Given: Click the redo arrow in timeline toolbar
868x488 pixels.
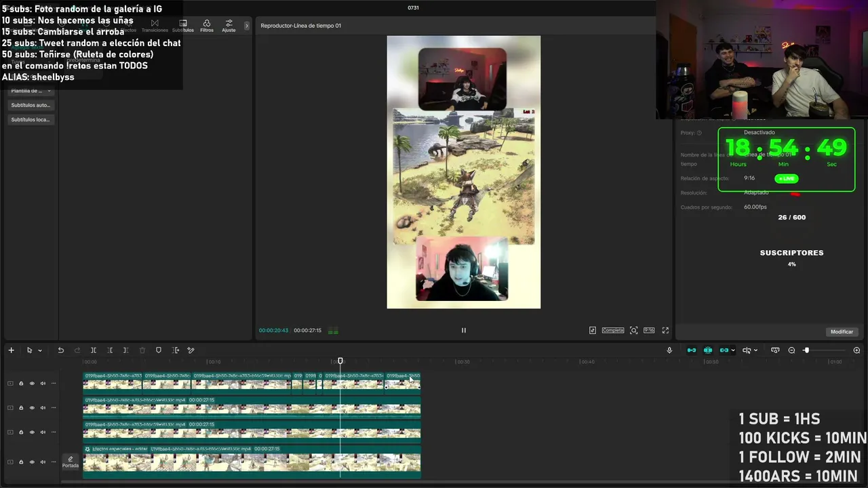Looking at the screenshot, I should (x=77, y=350).
